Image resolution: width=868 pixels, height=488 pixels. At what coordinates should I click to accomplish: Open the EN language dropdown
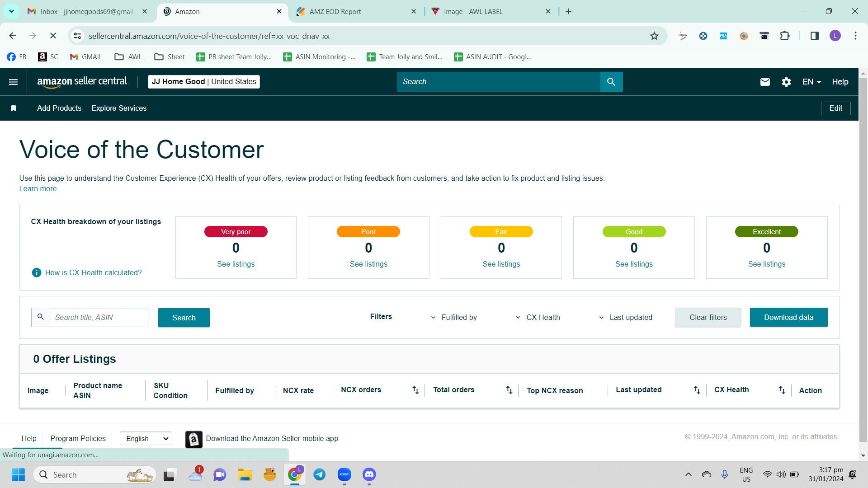coord(811,82)
